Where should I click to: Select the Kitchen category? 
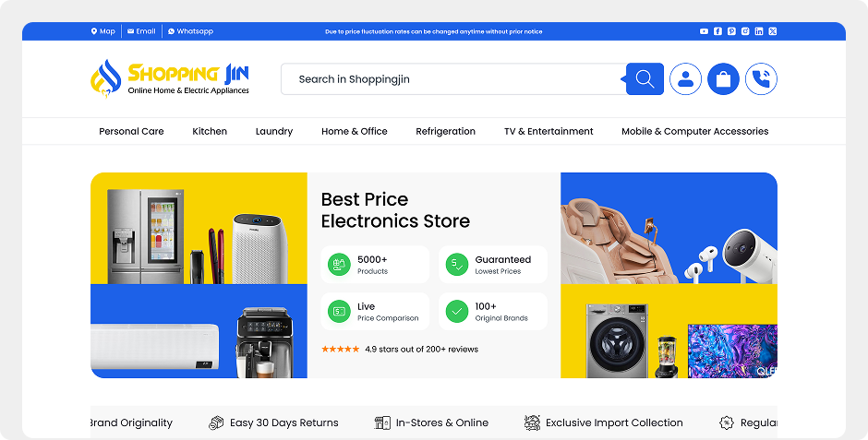point(210,131)
